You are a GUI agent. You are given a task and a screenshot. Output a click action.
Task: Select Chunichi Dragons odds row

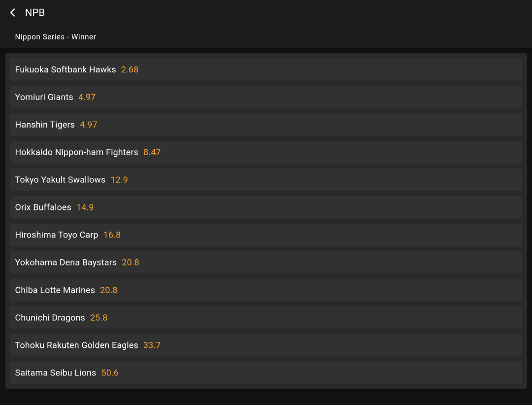(x=266, y=317)
